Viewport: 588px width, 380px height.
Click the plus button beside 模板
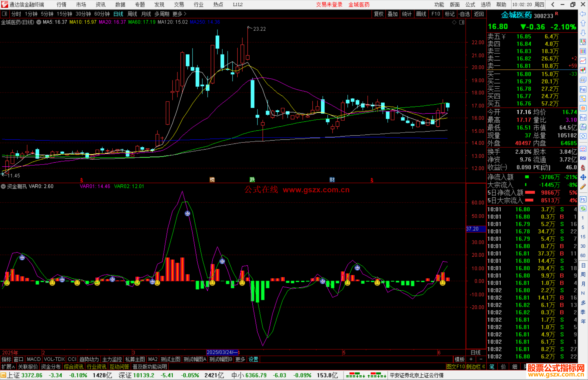pos(471,359)
